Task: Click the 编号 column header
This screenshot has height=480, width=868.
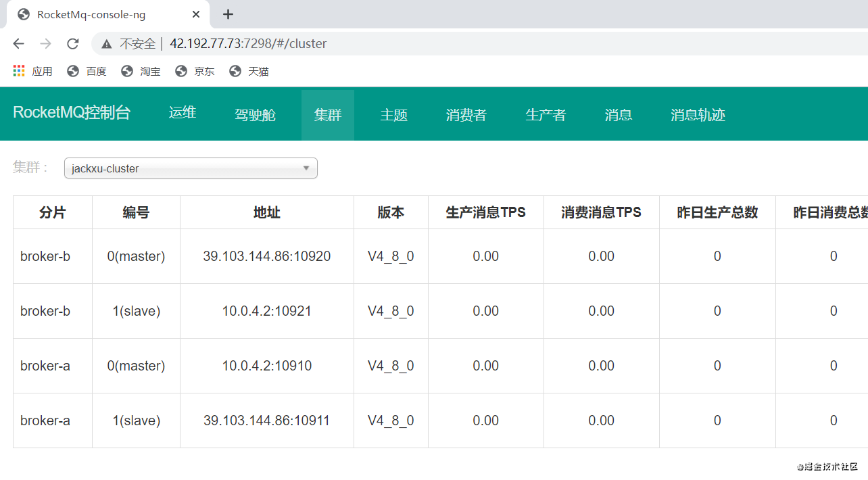Action: click(x=136, y=212)
